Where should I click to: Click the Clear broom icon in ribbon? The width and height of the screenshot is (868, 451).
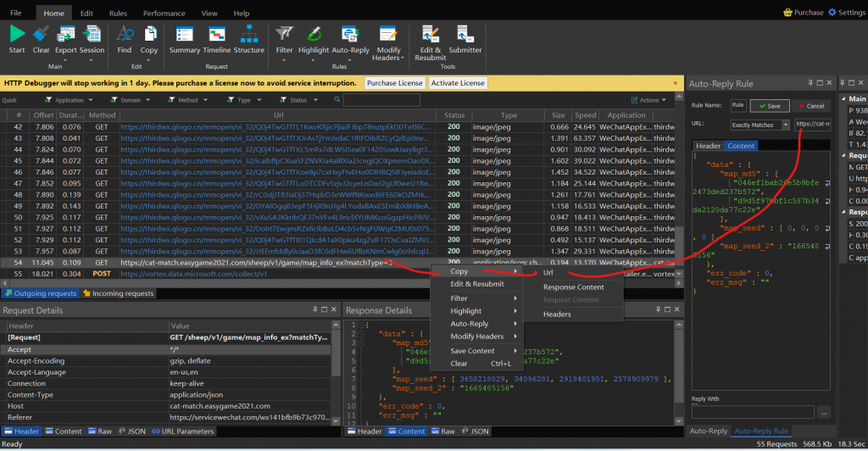[x=41, y=35]
